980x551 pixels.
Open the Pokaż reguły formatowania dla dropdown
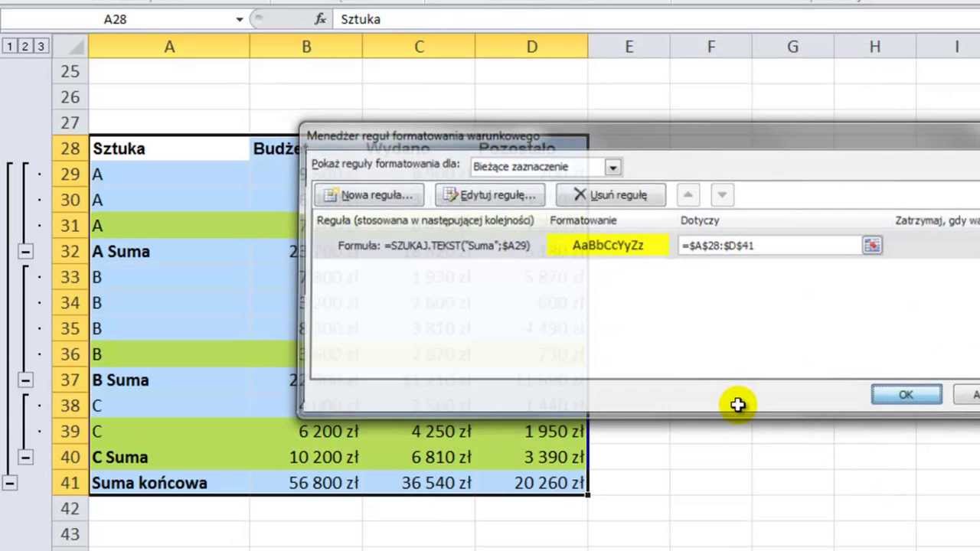612,167
